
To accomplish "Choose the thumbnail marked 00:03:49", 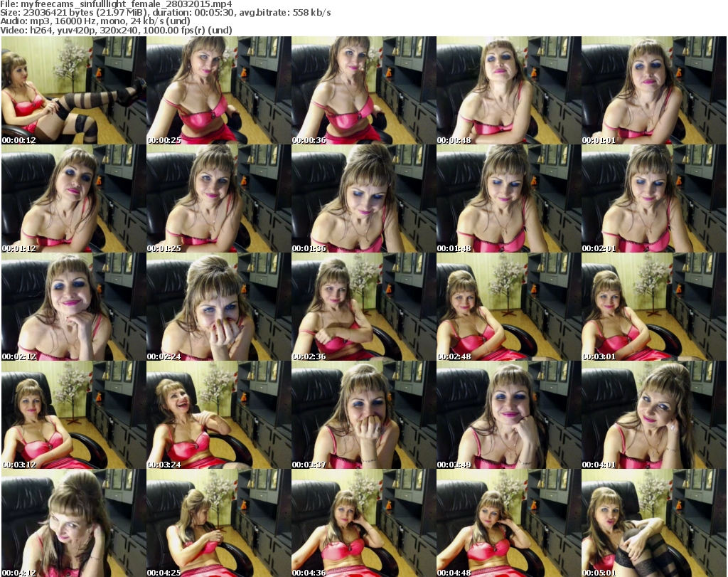I will 509,415.
